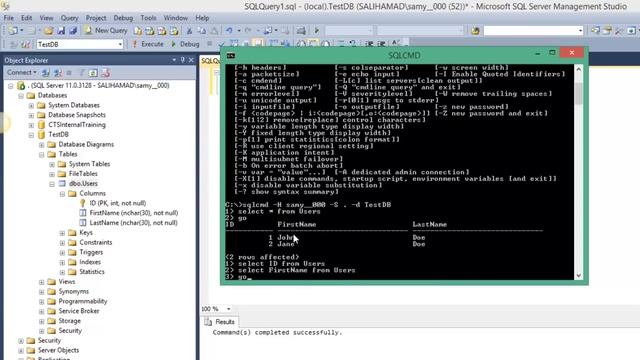
Task: Select the Statistics folder
Action: [92, 272]
